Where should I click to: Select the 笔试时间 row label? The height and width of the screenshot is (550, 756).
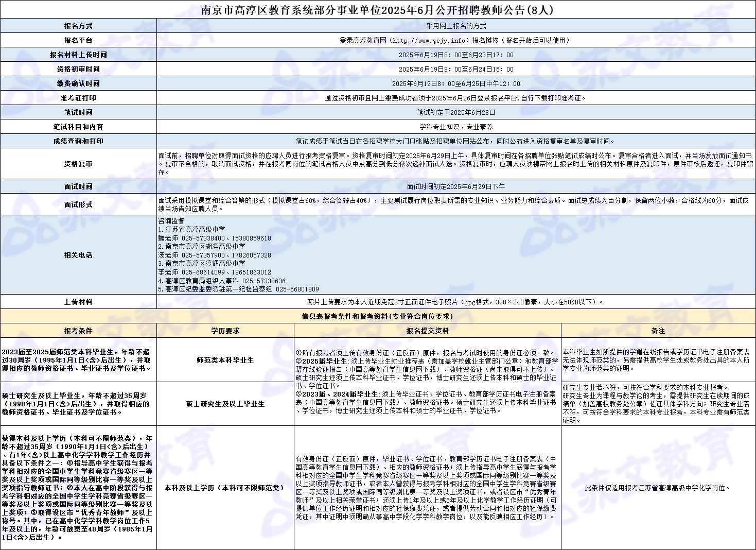78,112
